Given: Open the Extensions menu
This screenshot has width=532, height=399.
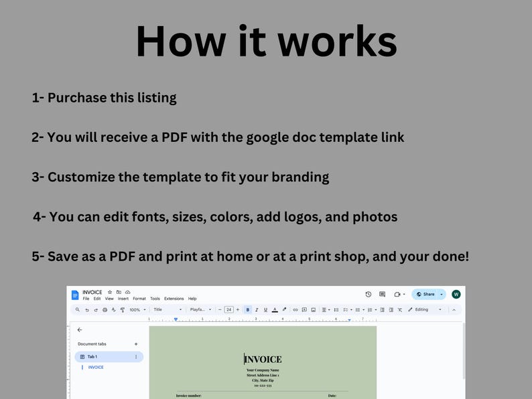Looking at the screenshot, I should (174, 299).
